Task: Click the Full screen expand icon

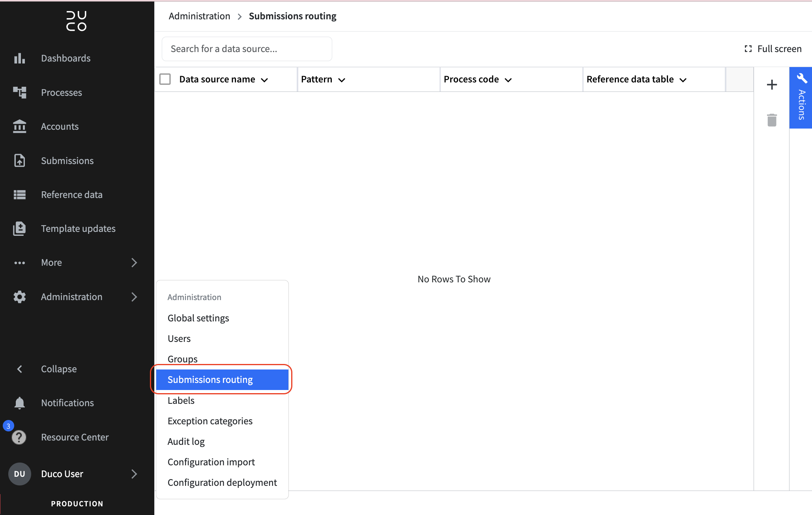Action: tap(748, 49)
